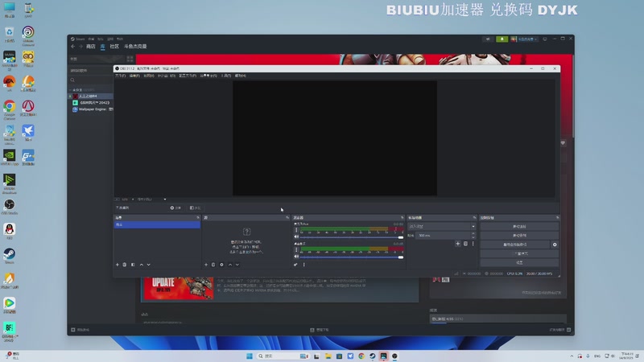Image resolution: width=644 pixels, height=362 pixels.
Task: Open OBS Help menu
Action: click(241, 76)
